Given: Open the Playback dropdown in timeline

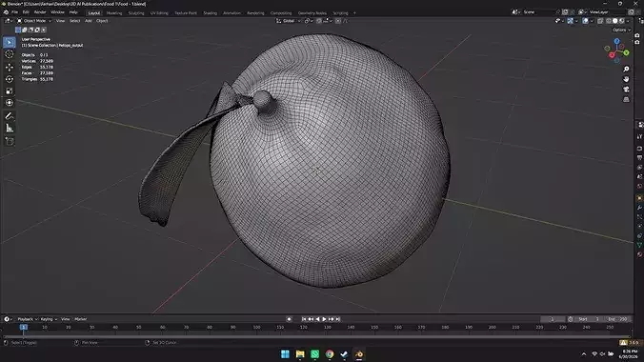Looking at the screenshot, I should tap(27, 319).
